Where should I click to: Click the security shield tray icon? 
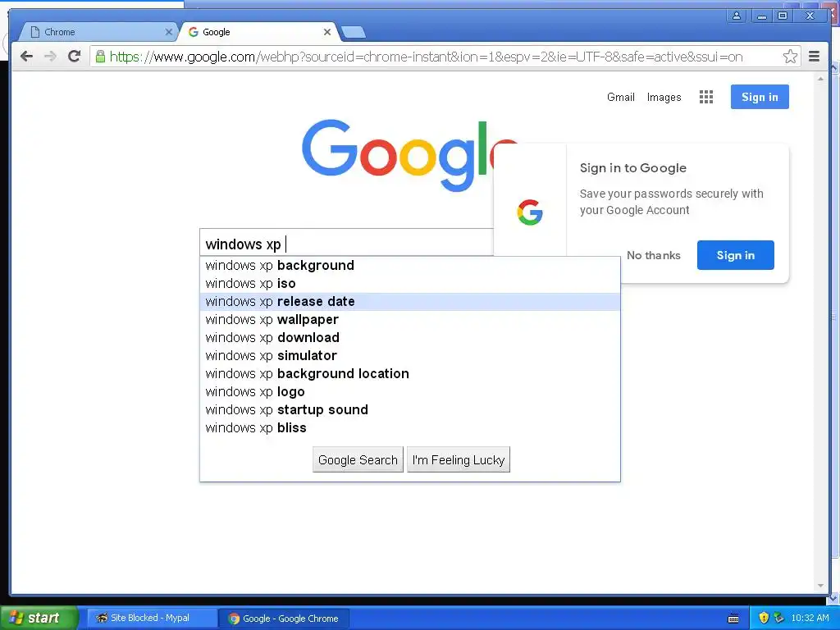coord(764,619)
